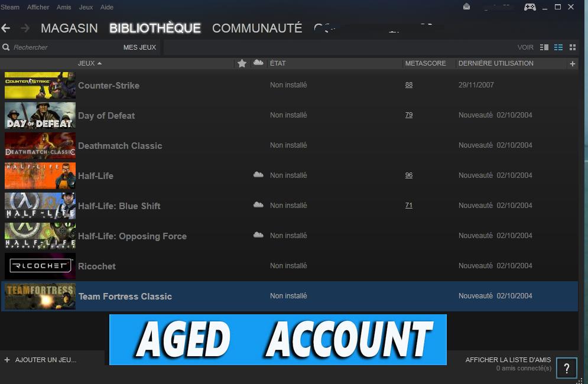588x384 pixels.
Task: Switch to grid view icon
Action: (x=572, y=47)
